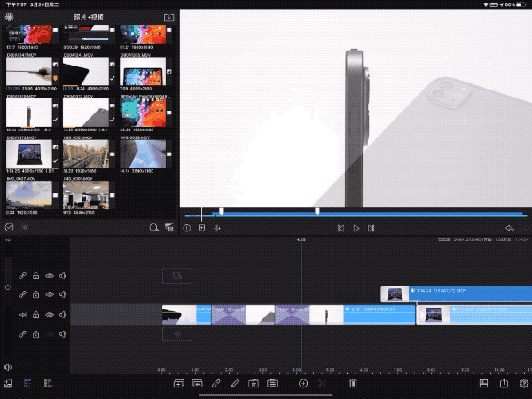The height and width of the screenshot is (399, 532).
Task: Select the second Cross Dissolve transition near the playhead
Action: 292,315
